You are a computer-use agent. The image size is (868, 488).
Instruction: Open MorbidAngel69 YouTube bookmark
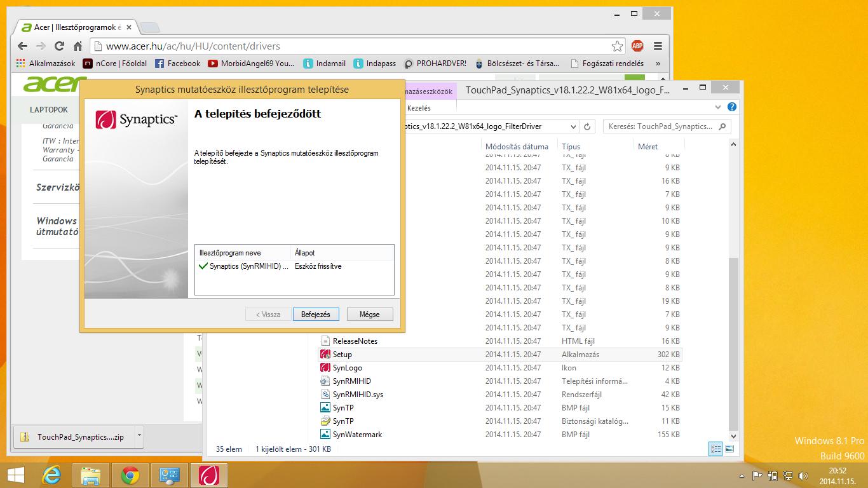[251, 64]
